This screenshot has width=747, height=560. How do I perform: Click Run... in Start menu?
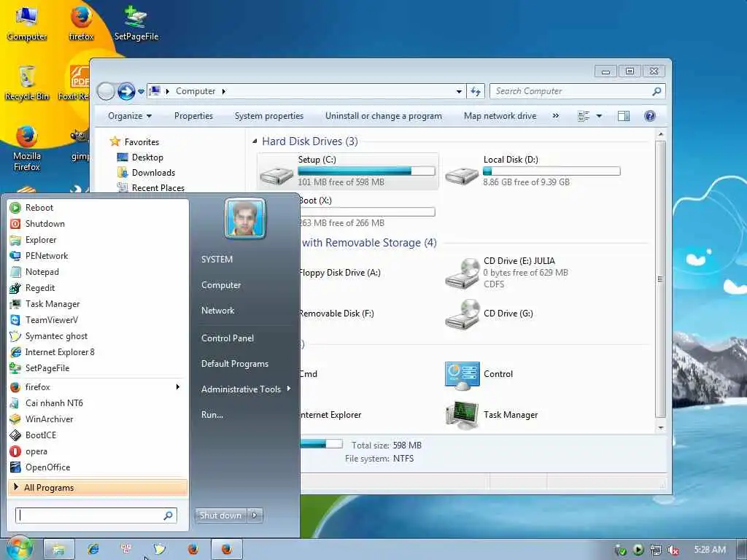[x=212, y=415]
